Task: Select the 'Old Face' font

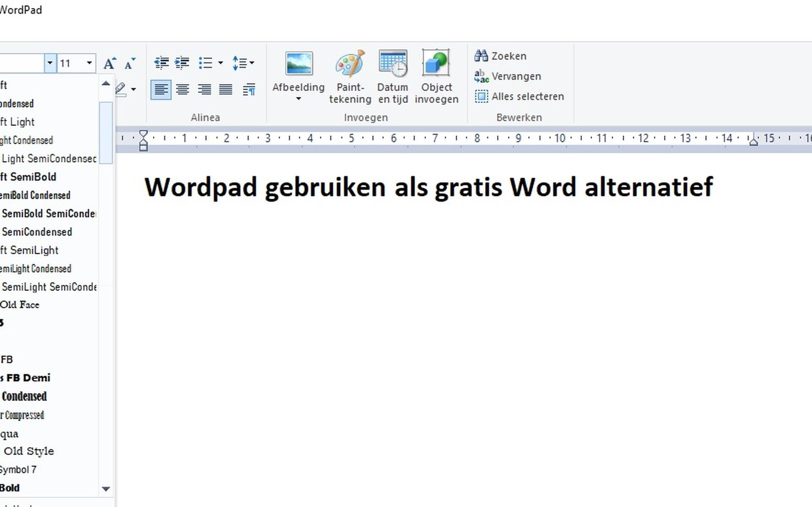Action: coord(49,305)
